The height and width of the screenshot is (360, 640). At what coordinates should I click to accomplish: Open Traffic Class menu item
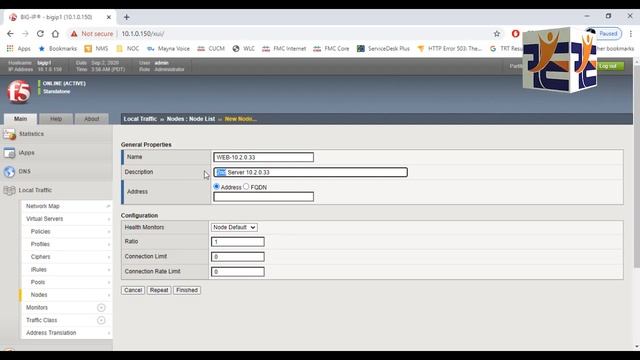click(x=42, y=320)
